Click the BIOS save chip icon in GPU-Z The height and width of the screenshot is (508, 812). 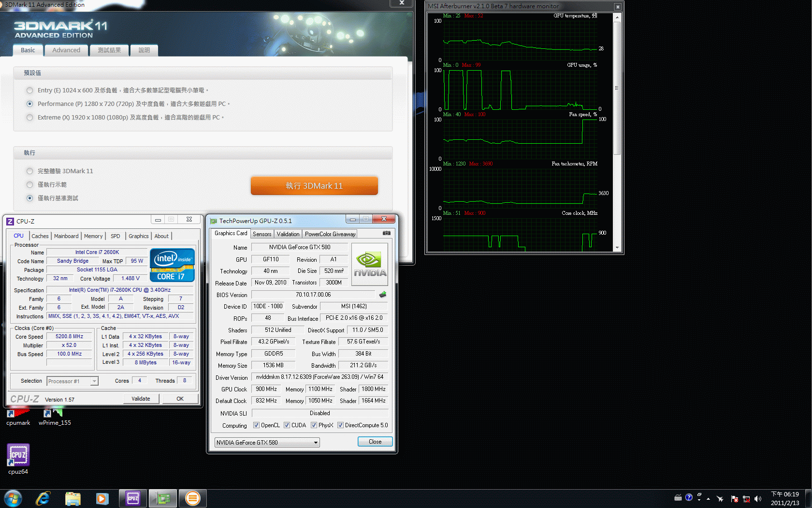(x=383, y=294)
